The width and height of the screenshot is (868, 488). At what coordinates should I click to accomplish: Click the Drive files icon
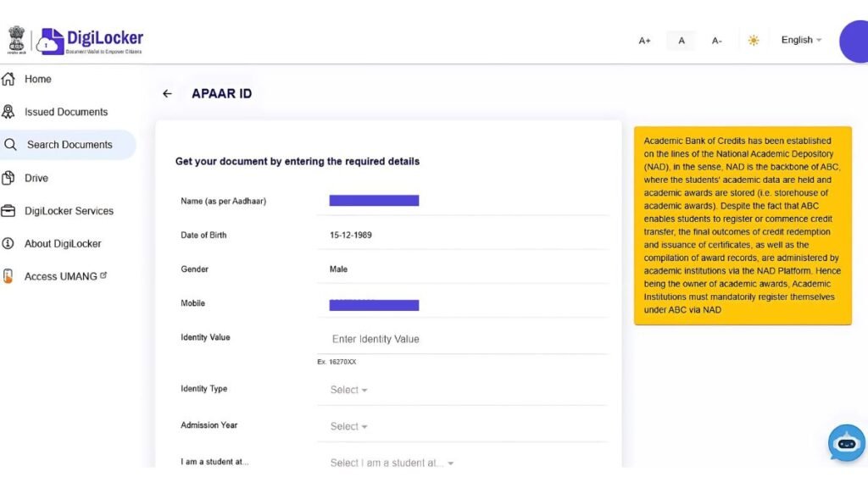tap(8, 178)
